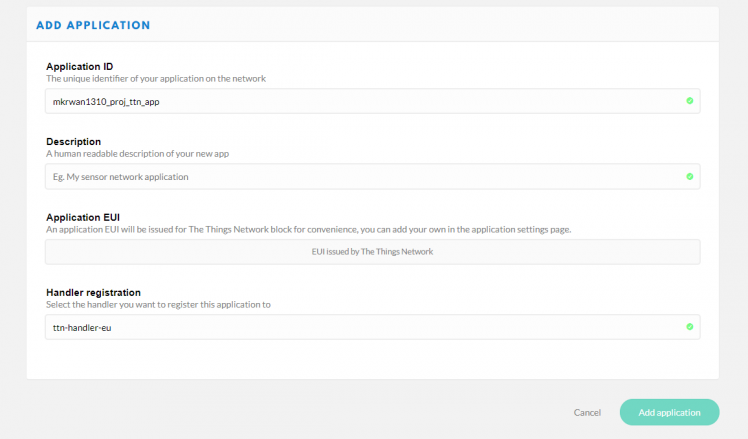Select the EUI issued by The Things Network box
The height and width of the screenshot is (439, 748).
[x=372, y=252]
